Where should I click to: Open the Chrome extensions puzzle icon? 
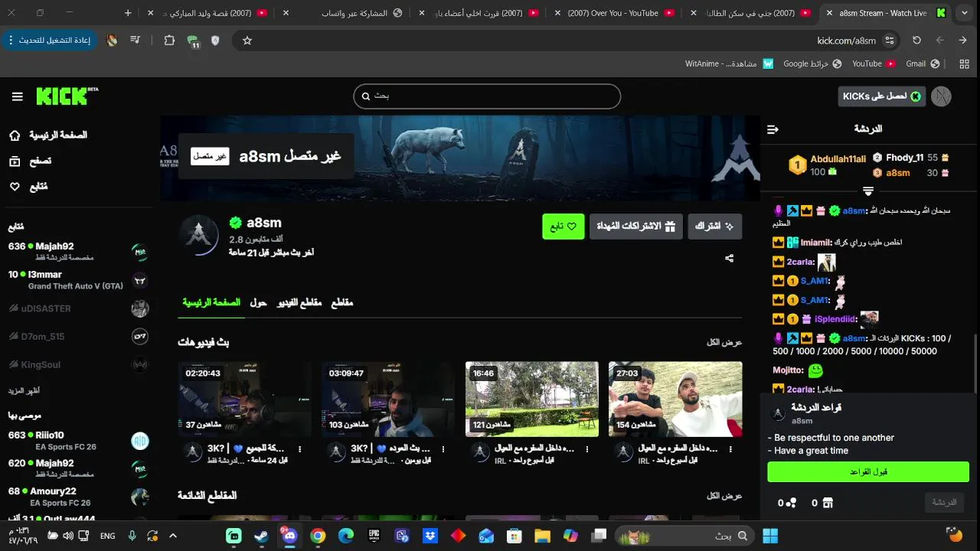(x=170, y=41)
